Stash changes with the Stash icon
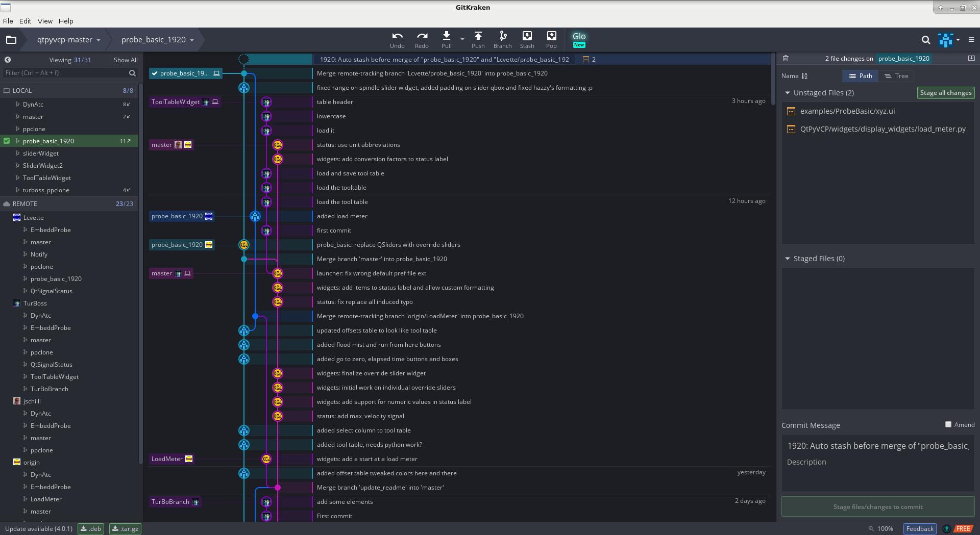 tap(527, 40)
